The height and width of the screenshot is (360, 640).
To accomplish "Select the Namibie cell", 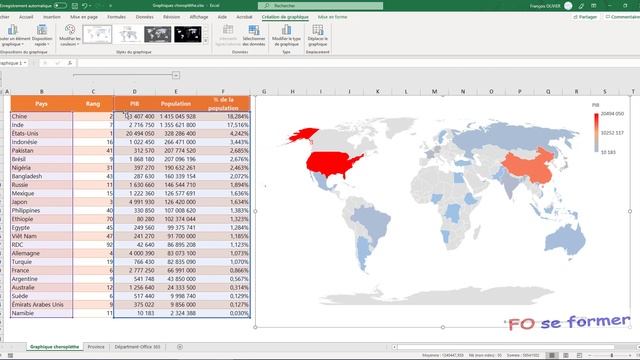I will pos(41,313).
